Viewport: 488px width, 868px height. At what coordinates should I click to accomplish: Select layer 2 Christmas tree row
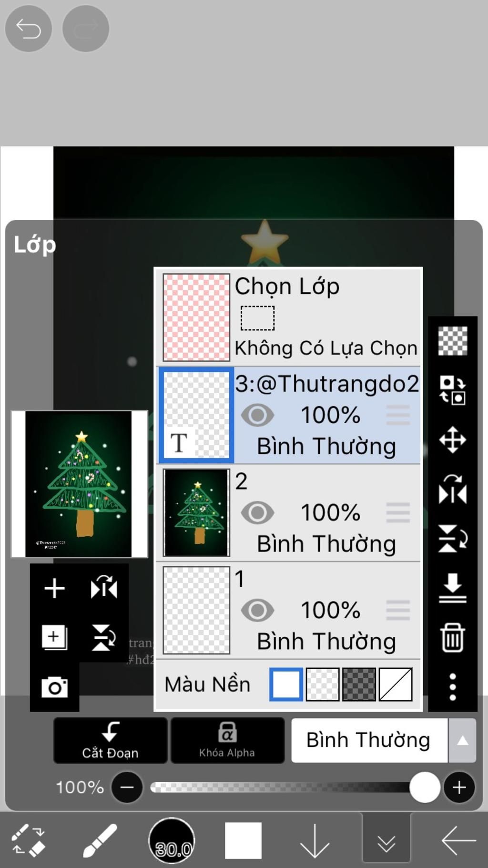(x=288, y=513)
